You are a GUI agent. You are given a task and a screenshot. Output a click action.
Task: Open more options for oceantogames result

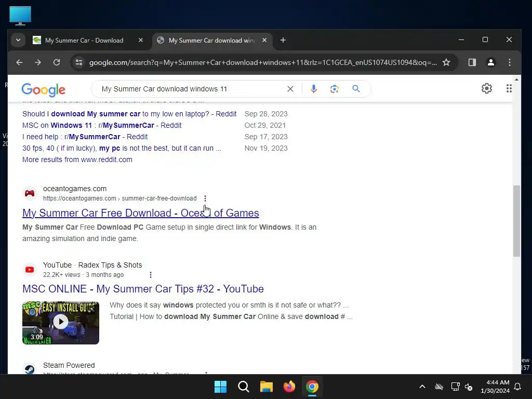[205, 198]
